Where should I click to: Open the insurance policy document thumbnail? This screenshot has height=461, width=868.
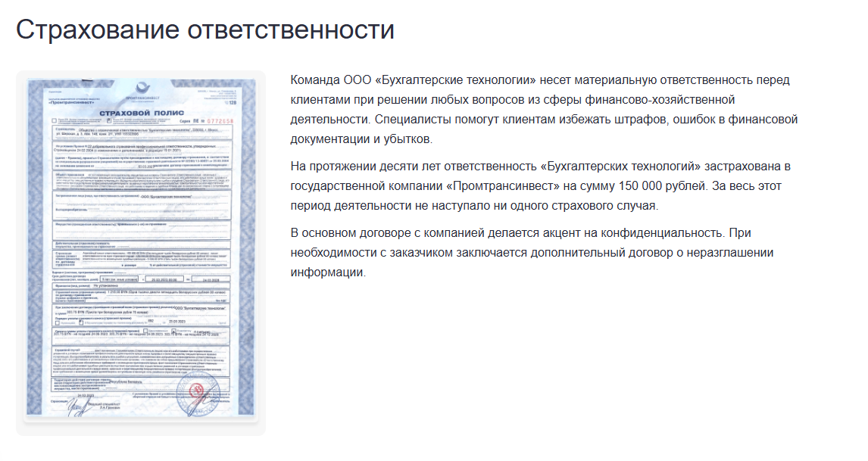[141, 248]
